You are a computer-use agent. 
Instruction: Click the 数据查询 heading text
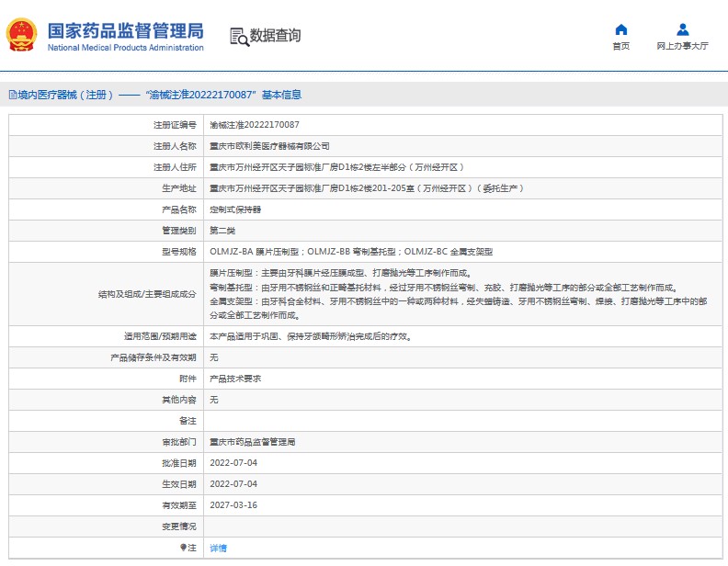276,35
